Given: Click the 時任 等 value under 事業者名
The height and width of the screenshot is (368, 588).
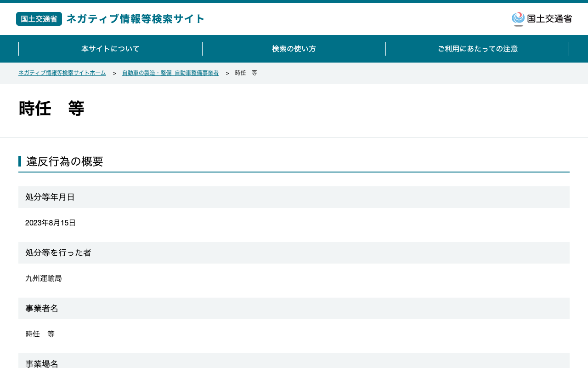Looking at the screenshot, I should pos(40,334).
